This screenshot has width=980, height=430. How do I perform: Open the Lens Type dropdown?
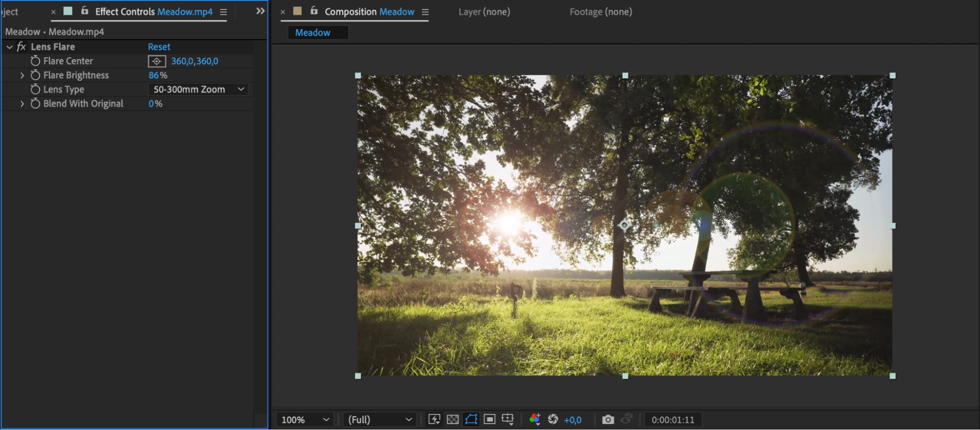point(198,90)
